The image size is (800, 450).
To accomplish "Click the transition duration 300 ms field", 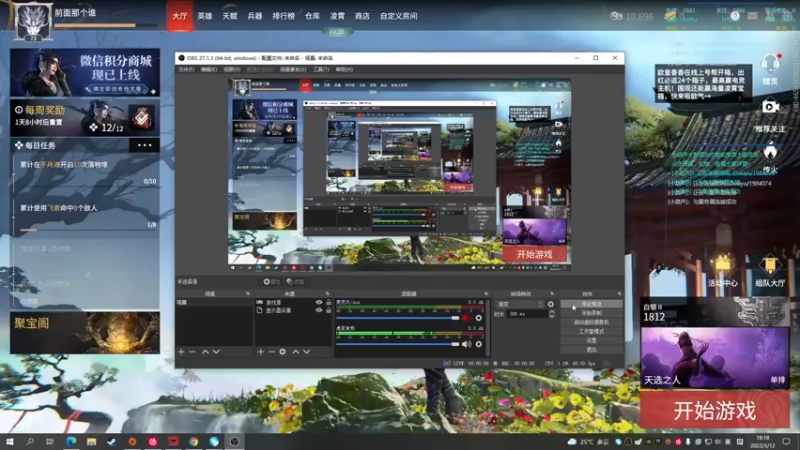I will 527,314.
